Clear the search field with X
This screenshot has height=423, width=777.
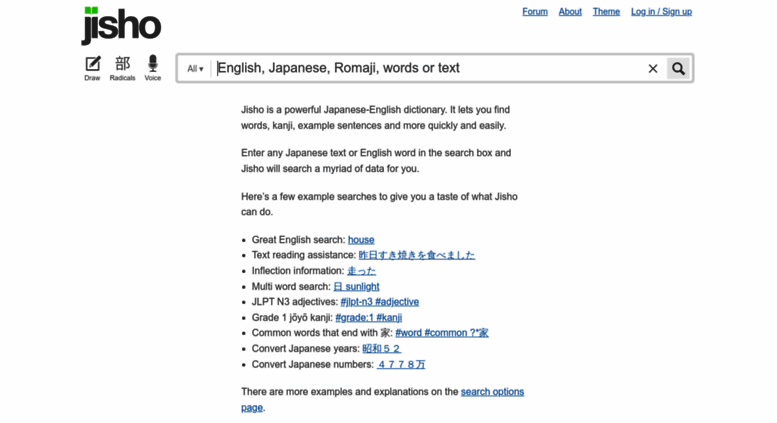pos(653,68)
